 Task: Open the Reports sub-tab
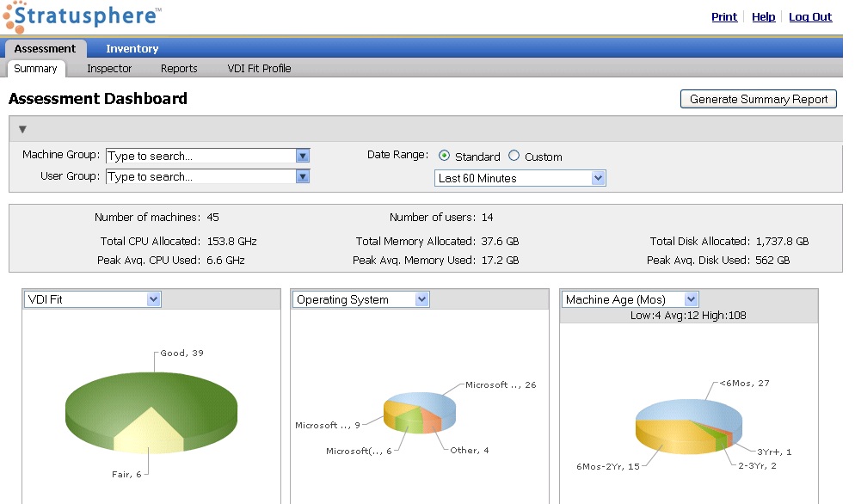tap(179, 69)
